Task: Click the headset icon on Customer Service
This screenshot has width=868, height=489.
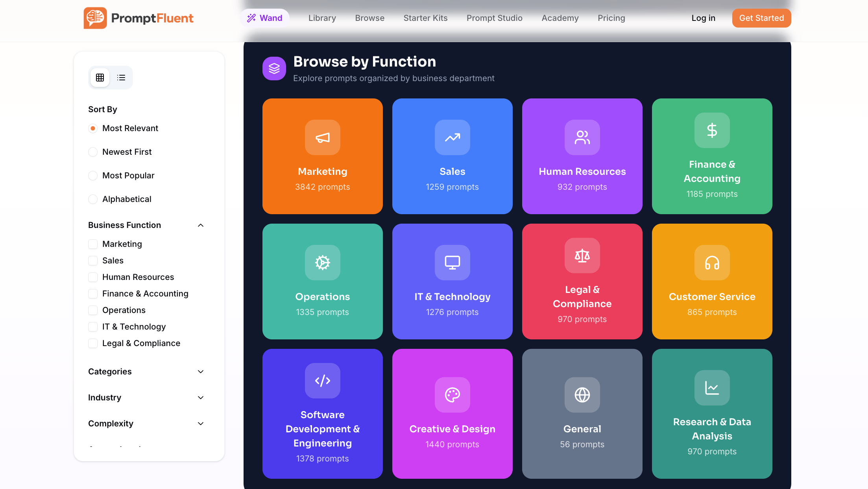Action: (712, 263)
